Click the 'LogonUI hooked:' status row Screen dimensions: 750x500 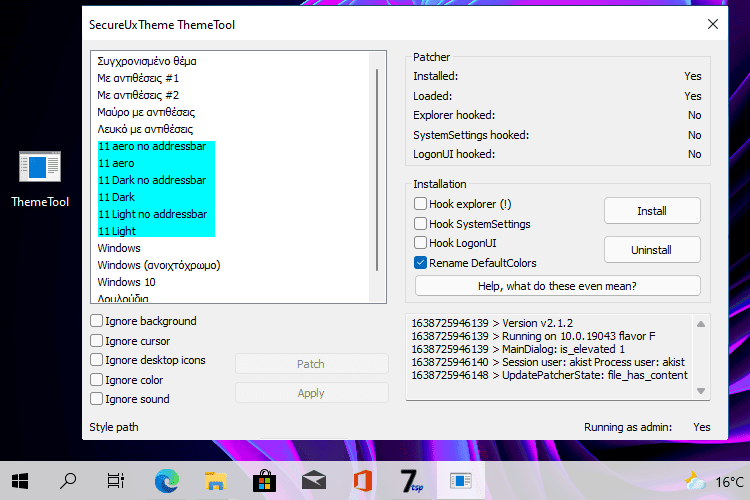[x=557, y=154]
